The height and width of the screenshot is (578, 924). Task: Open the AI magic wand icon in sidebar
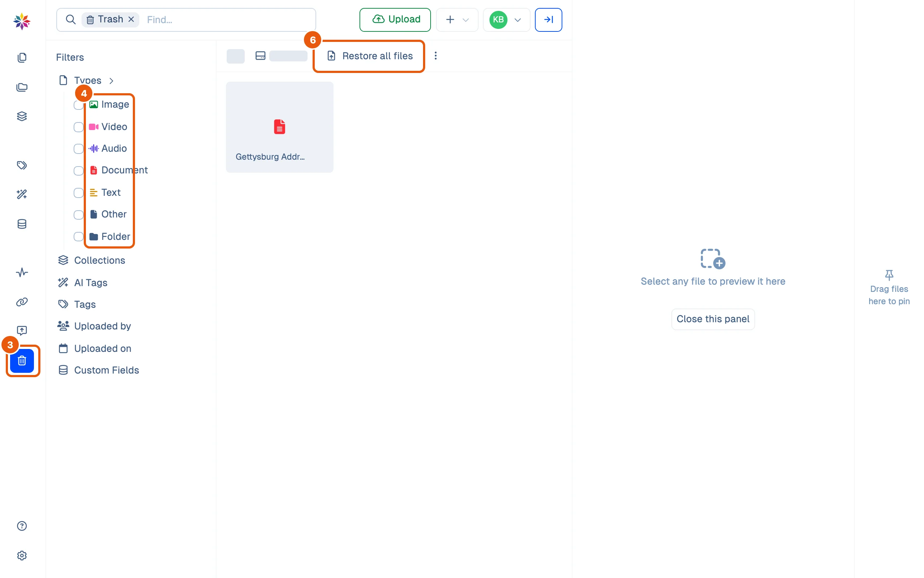[22, 195]
